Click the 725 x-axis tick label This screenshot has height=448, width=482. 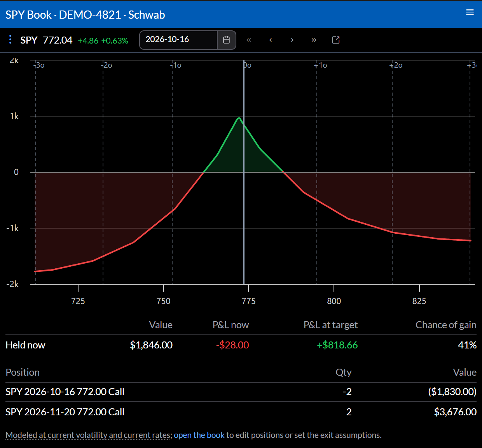[78, 301]
